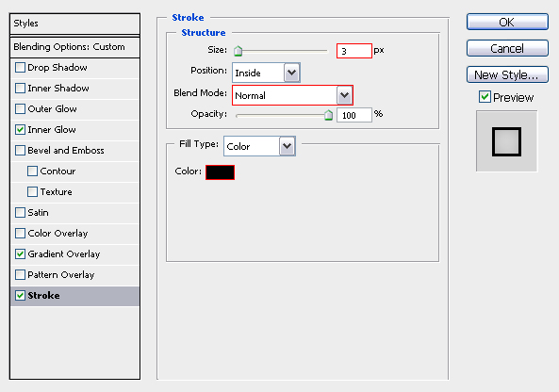The width and height of the screenshot is (559, 392).
Task: Click the Cancel button
Action: click(x=507, y=48)
